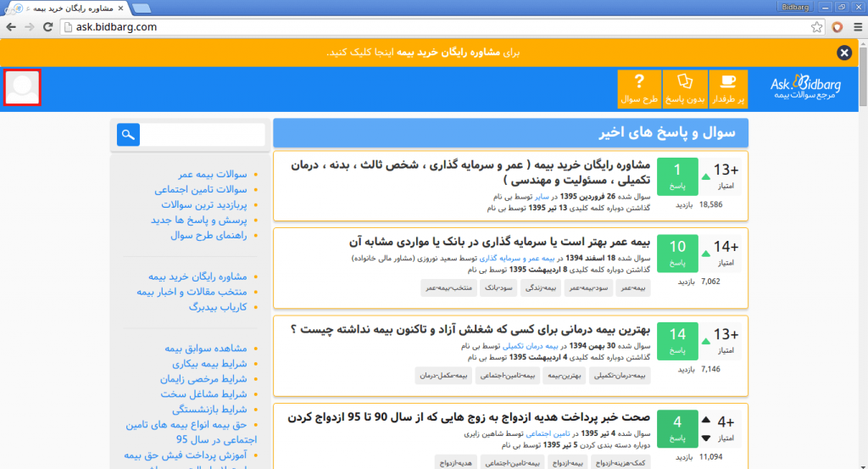
Task: Downvote the هدیه ازدواج question with 4+
Action: 706,438
